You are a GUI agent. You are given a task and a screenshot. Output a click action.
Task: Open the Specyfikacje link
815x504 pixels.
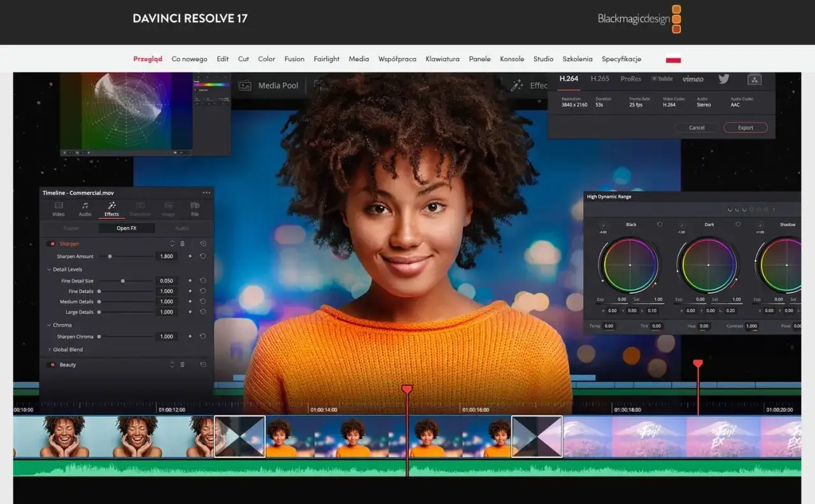(621, 59)
